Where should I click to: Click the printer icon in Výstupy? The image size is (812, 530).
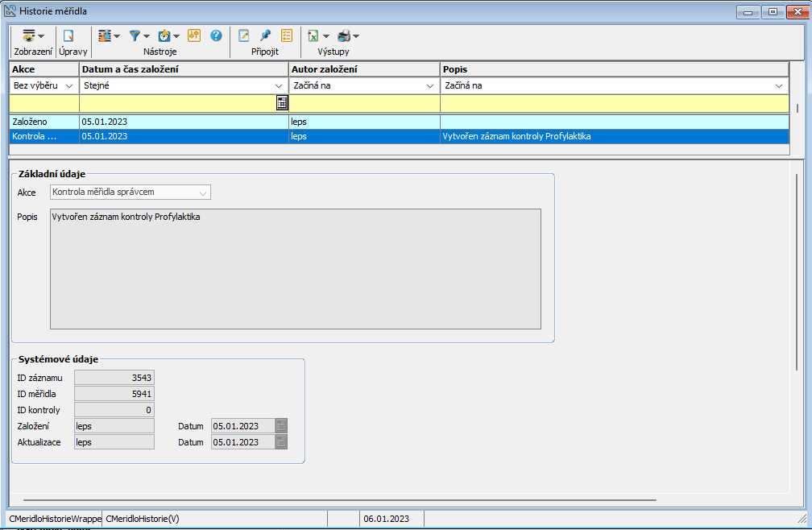click(344, 36)
